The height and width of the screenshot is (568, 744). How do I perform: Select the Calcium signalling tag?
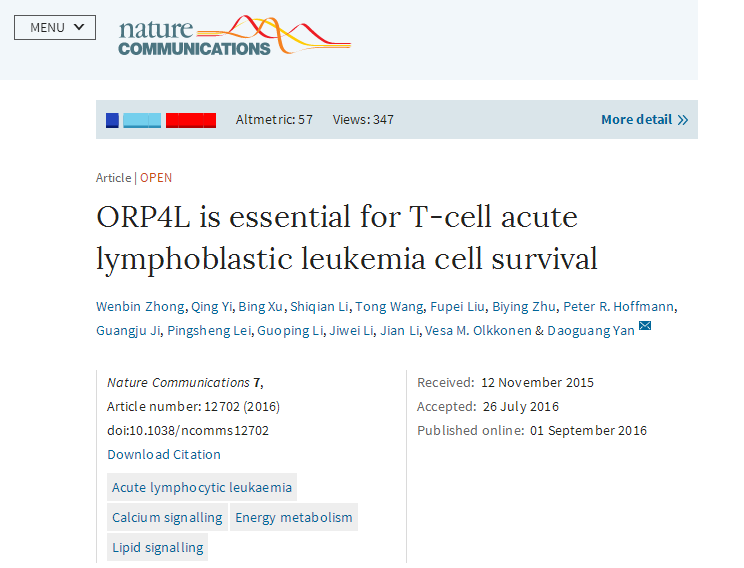(x=167, y=517)
